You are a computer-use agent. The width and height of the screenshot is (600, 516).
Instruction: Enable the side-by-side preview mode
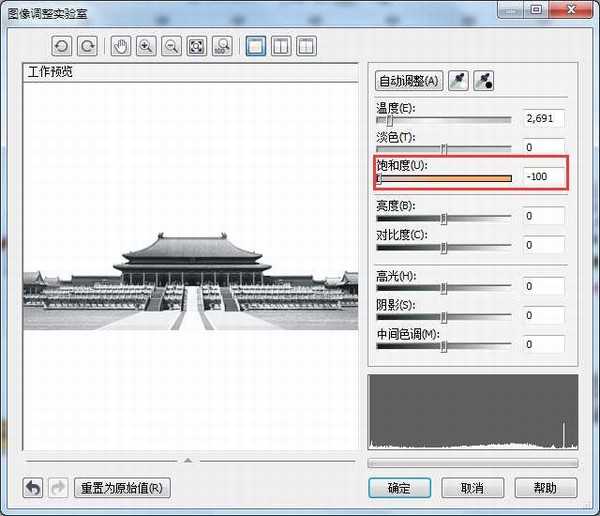pos(306,46)
